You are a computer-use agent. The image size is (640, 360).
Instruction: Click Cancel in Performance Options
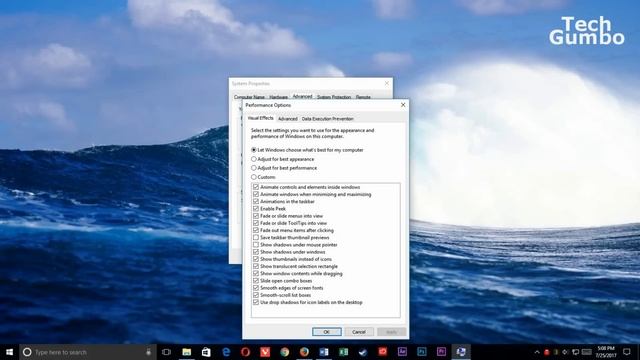(x=359, y=332)
